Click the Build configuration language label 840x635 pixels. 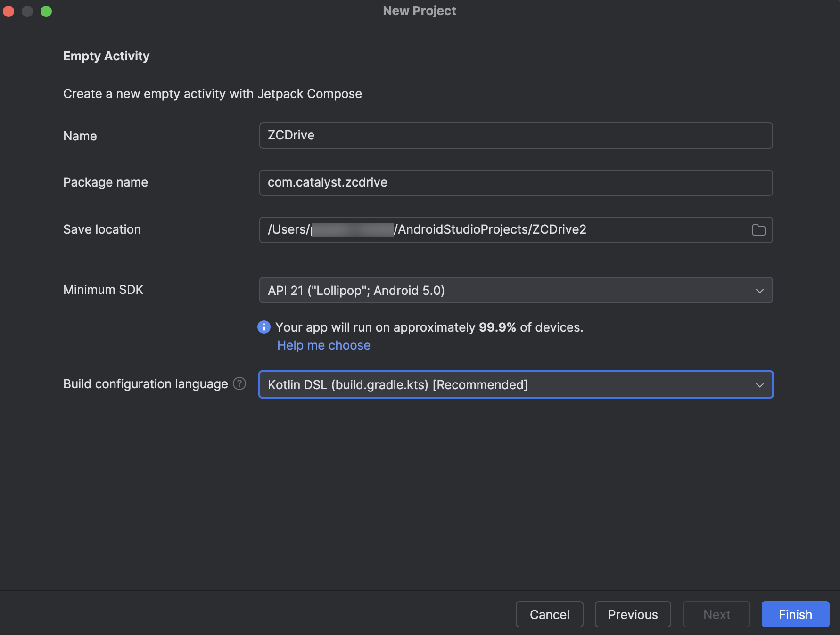(146, 384)
